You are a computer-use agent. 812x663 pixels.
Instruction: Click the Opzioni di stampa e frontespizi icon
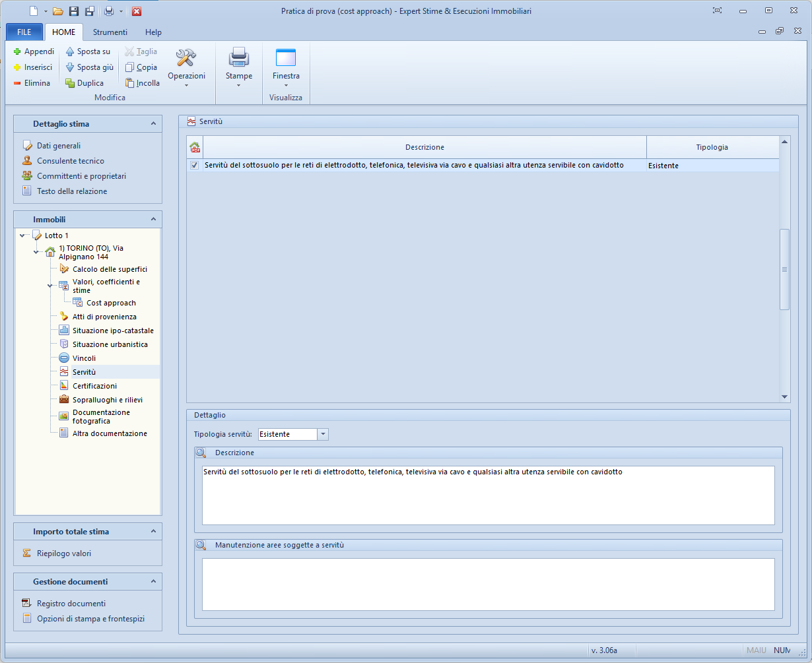(x=27, y=619)
